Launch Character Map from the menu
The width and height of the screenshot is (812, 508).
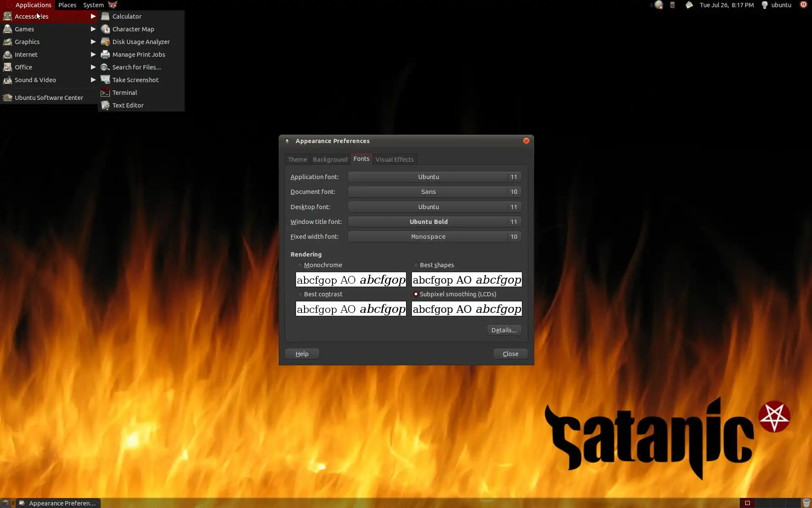click(x=133, y=29)
